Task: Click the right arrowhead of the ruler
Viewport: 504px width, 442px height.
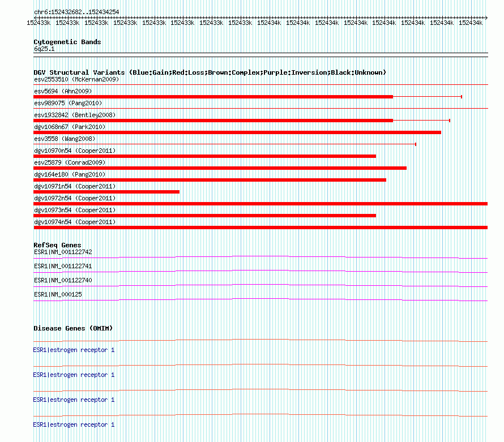Action: [486, 18]
